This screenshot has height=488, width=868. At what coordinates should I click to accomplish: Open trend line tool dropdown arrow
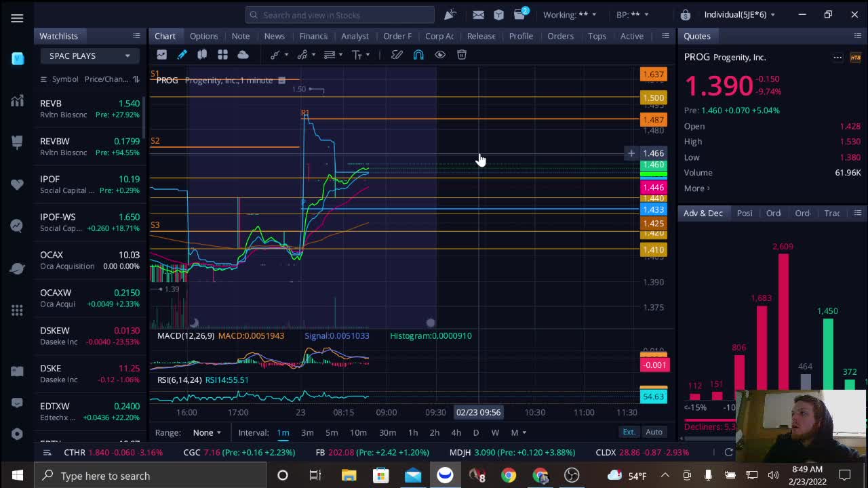(x=285, y=55)
